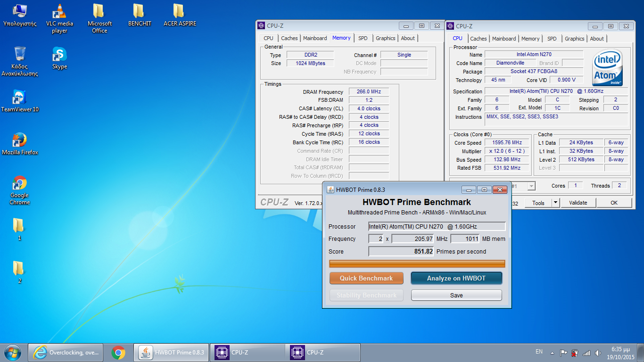Start the Quick Benchmark
Image resolution: width=644 pixels, height=362 pixels.
(x=366, y=278)
